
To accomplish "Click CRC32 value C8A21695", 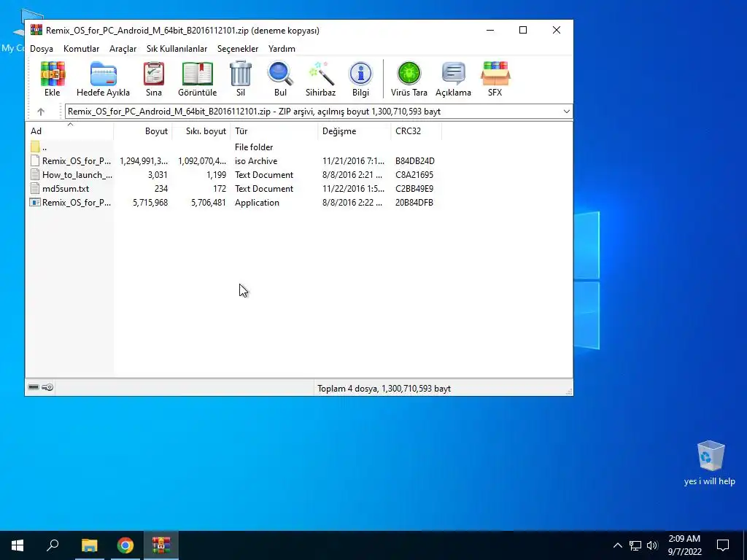I will point(414,175).
